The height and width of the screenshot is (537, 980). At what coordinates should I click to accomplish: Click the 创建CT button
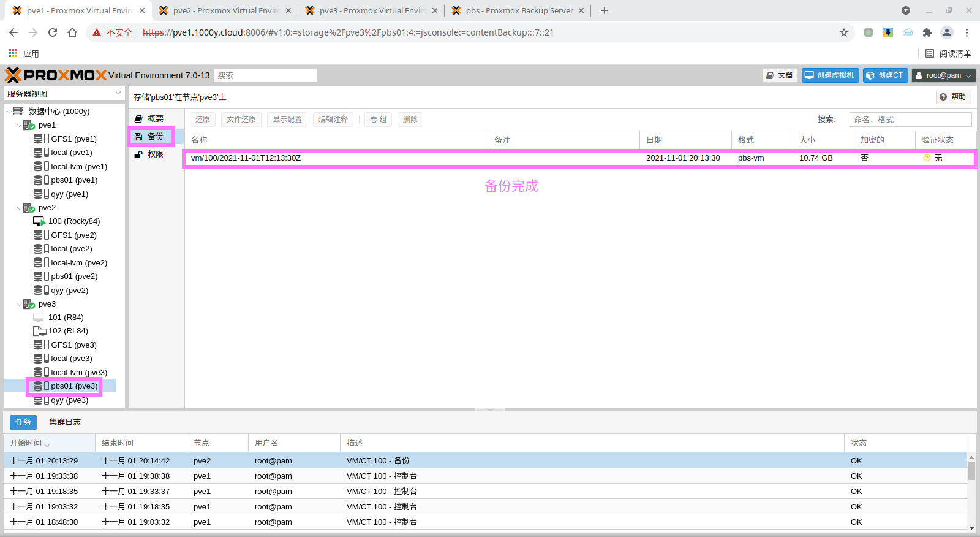pyautogui.click(x=885, y=75)
